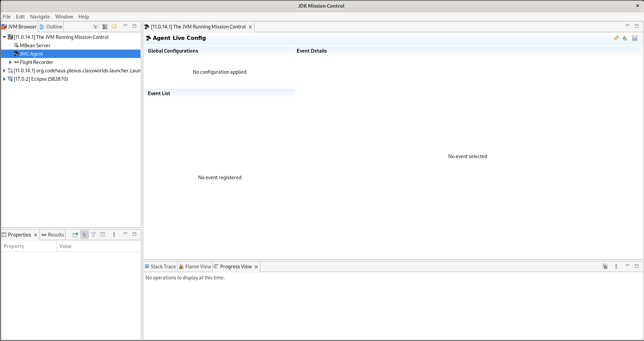The width and height of the screenshot is (644, 341).
Task: Expand the Flight Recorder tree node
Action: click(10, 62)
